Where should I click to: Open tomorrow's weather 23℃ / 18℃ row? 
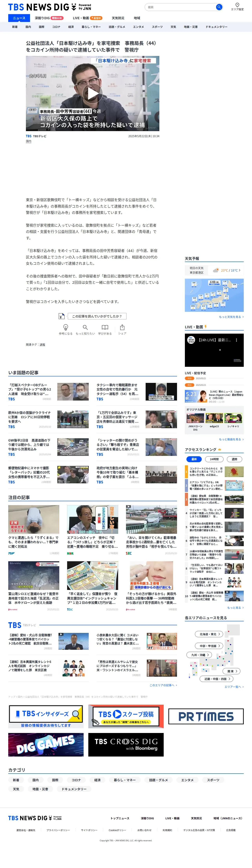[x=214, y=270]
